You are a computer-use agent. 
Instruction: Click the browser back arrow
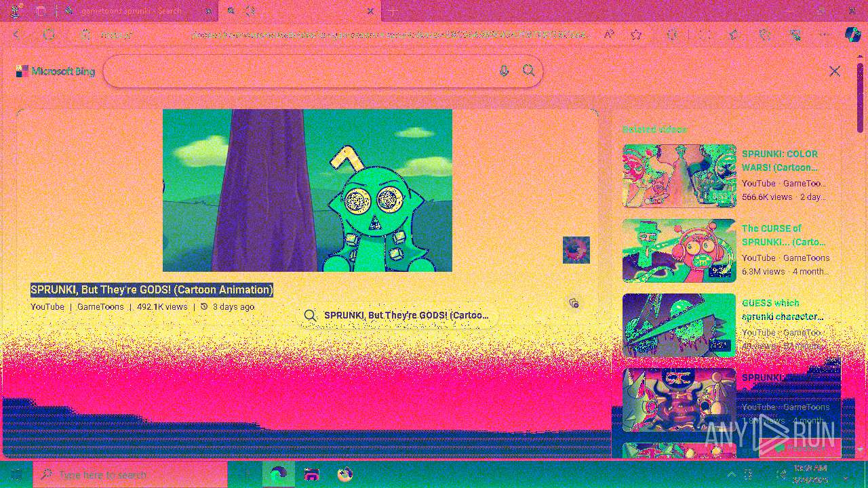(17, 35)
